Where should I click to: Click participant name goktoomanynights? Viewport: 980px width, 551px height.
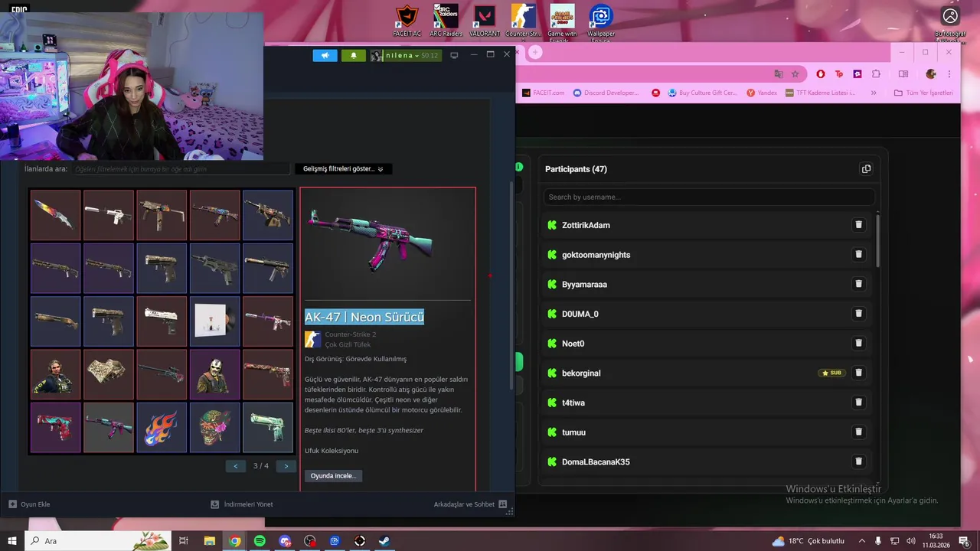pyautogui.click(x=596, y=255)
